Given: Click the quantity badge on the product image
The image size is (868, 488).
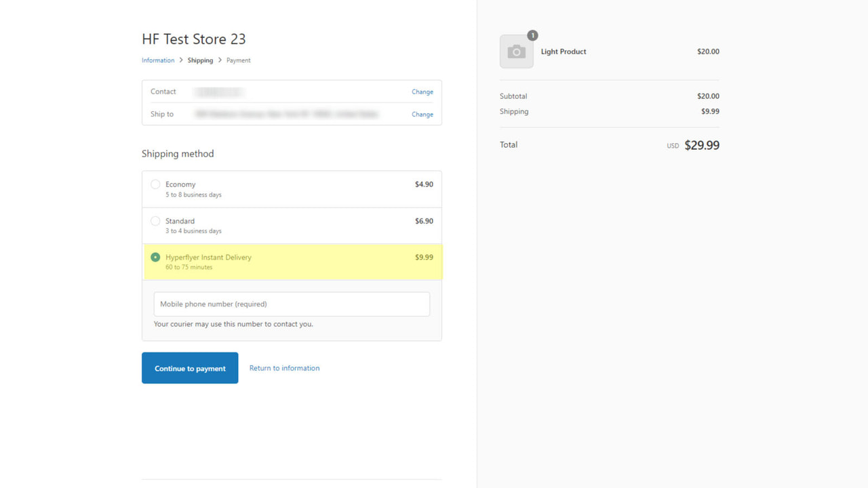Looking at the screenshot, I should tap(533, 35).
